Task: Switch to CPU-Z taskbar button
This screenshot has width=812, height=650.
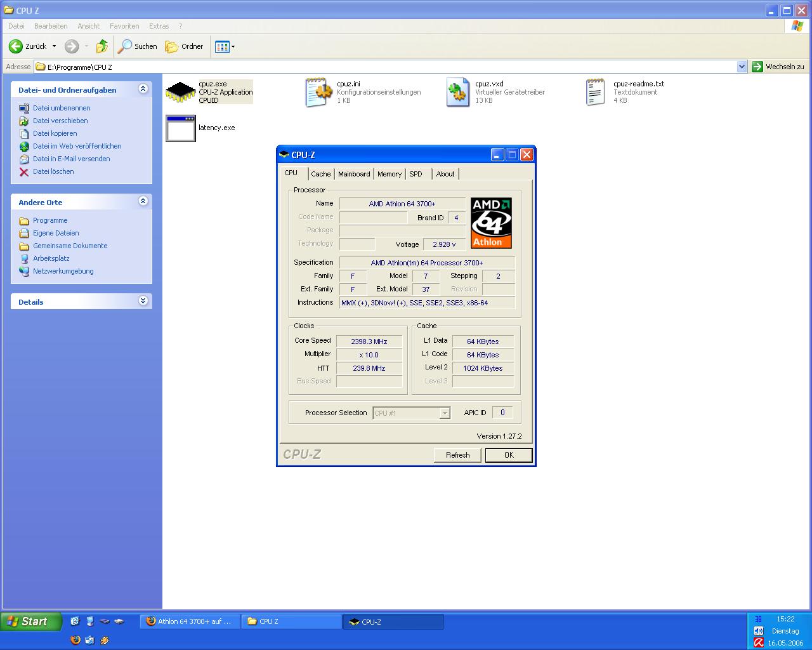Action: point(393,621)
